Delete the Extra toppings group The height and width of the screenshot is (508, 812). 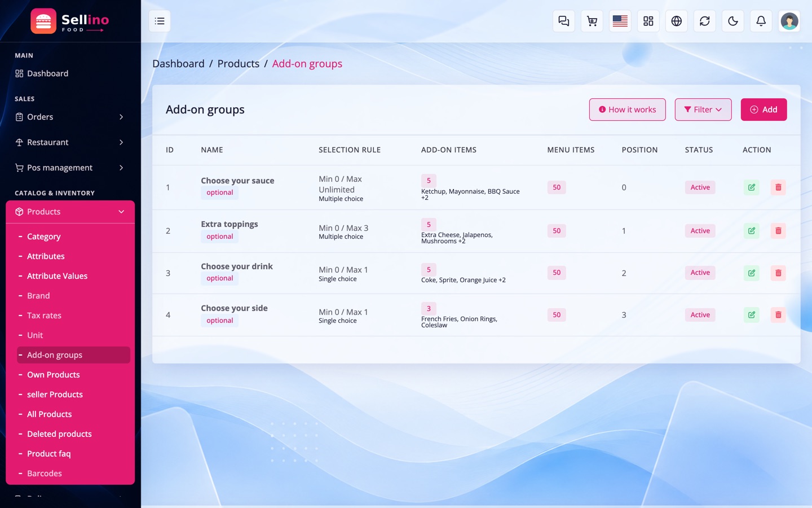778,231
